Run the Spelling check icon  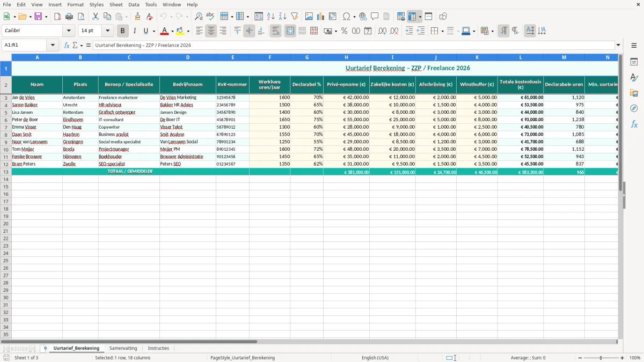pyautogui.click(x=210, y=17)
